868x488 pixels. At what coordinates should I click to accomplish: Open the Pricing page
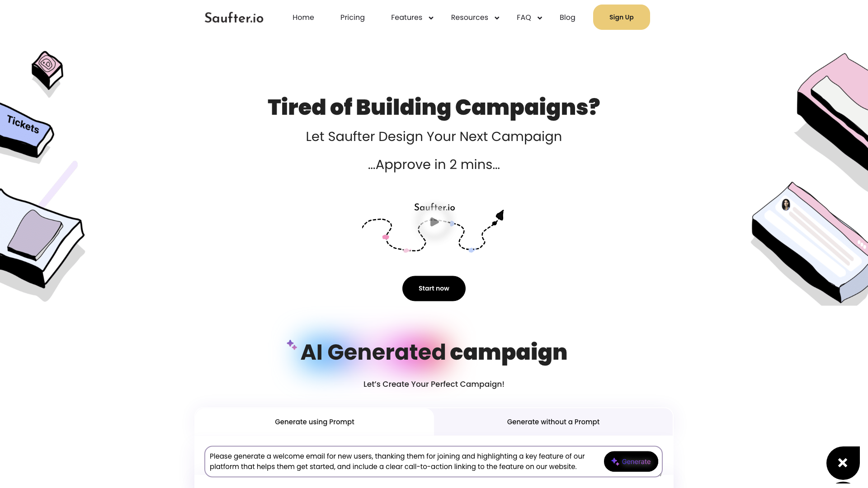[x=352, y=17]
